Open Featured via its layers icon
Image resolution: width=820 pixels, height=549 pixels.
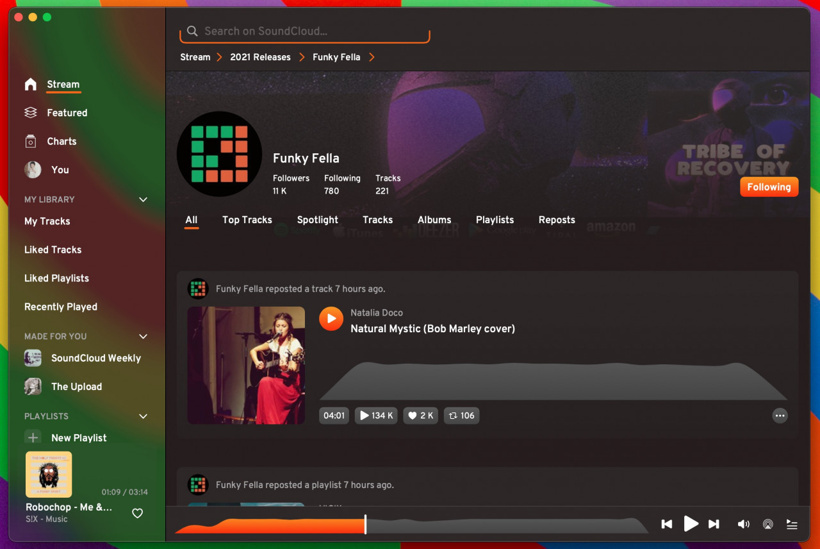point(31,113)
